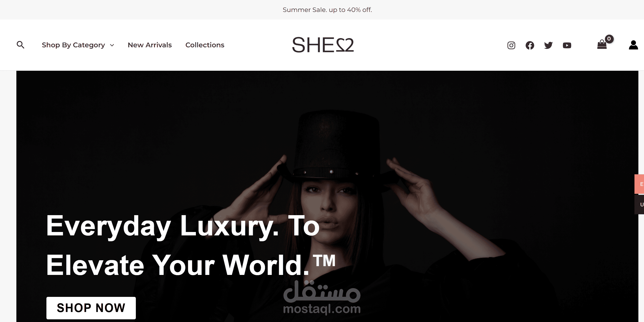Click the Everyday Luxury headline text
This screenshot has width=644, height=322.
[191, 245]
